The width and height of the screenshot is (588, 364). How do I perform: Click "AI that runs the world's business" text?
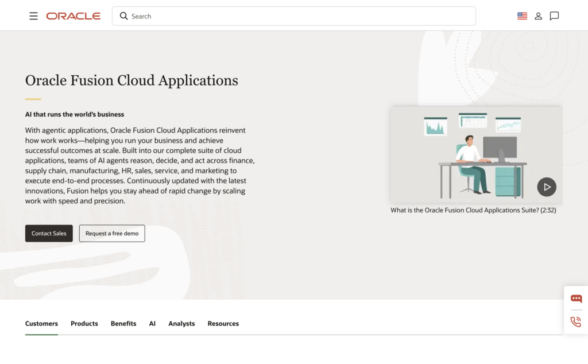75,114
